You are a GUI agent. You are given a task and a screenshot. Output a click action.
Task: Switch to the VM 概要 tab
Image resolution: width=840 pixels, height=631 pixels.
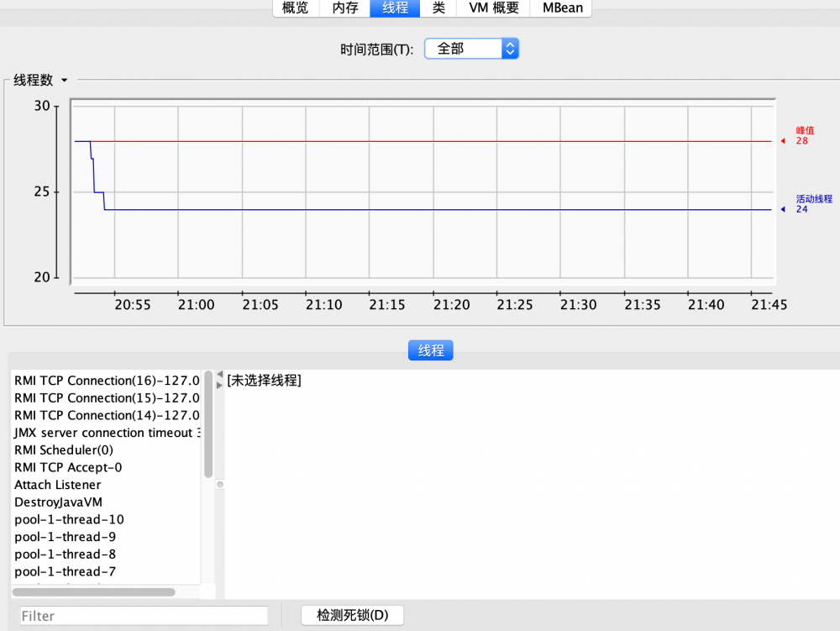point(493,8)
